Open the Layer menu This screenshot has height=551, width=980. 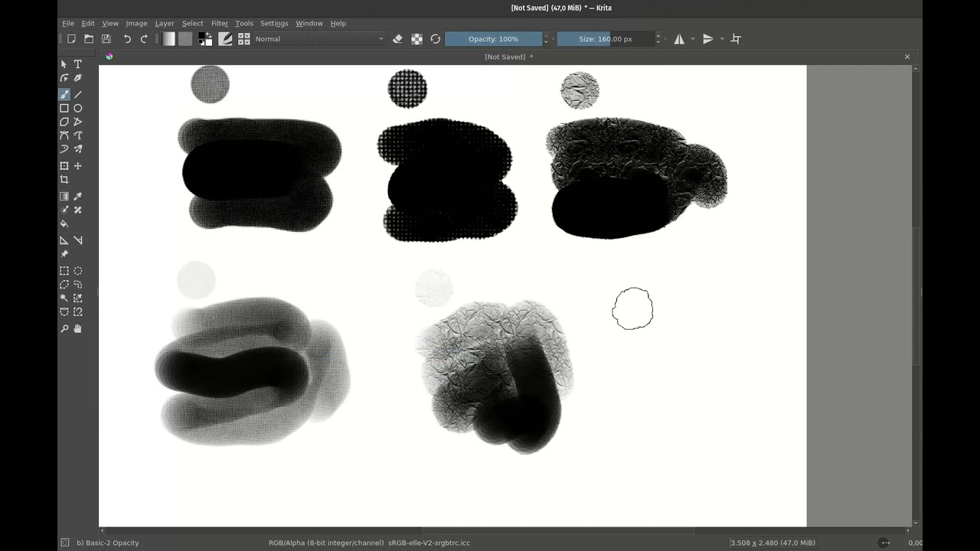click(x=165, y=24)
